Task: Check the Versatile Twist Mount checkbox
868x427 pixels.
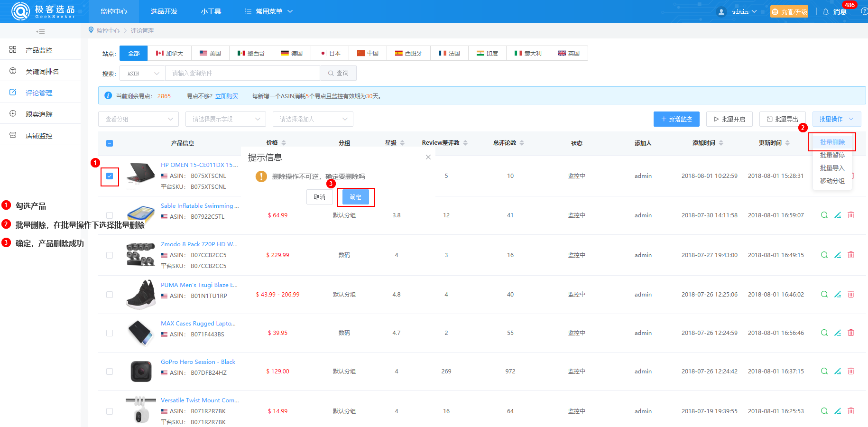Action: 110,411
